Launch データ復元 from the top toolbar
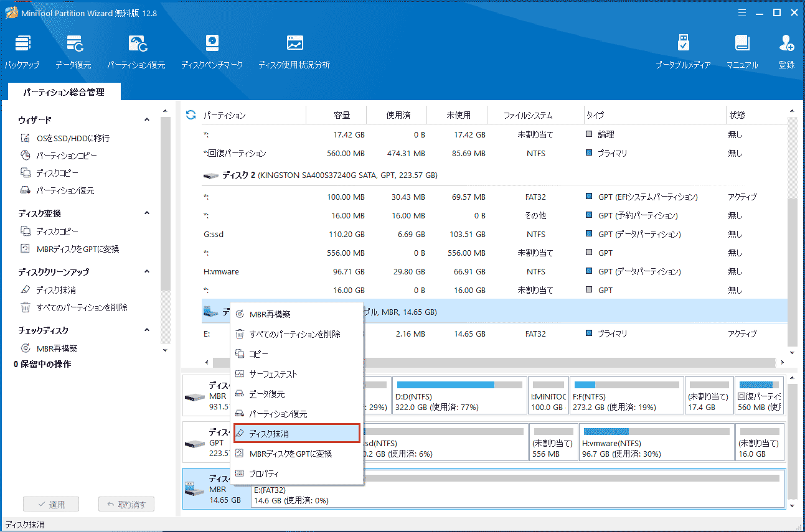This screenshot has height=532, width=805. click(x=73, y=52)
